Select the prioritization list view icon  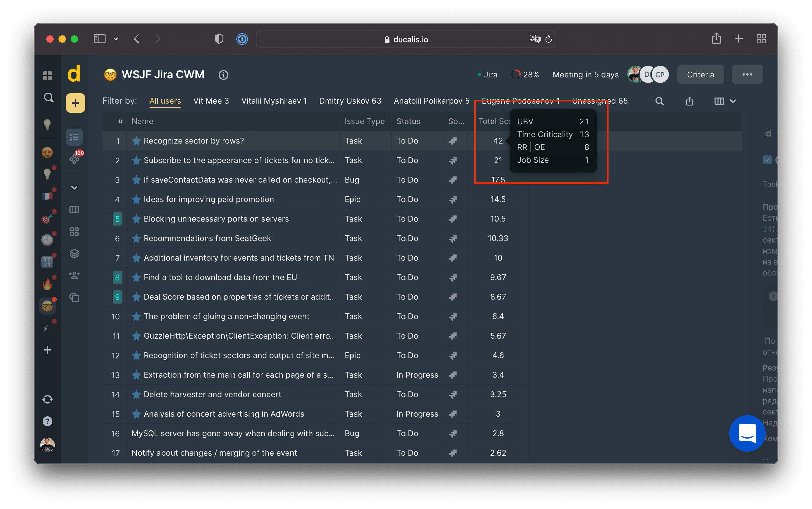coord(74,137)
